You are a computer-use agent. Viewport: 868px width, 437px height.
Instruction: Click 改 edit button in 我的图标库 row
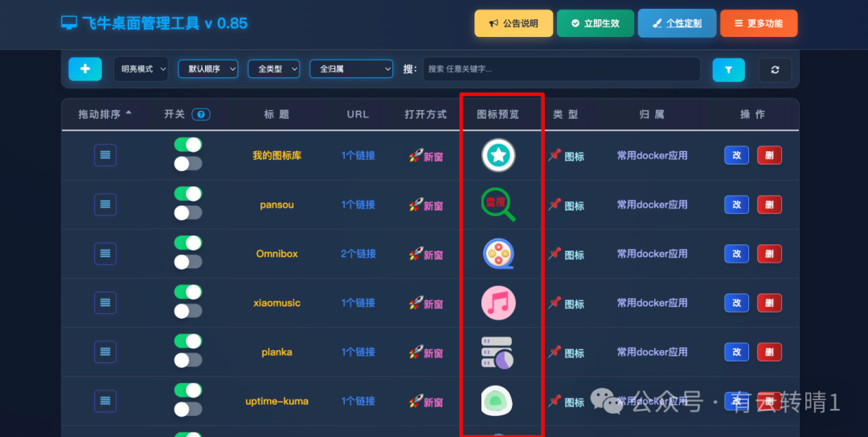(737, 155)
